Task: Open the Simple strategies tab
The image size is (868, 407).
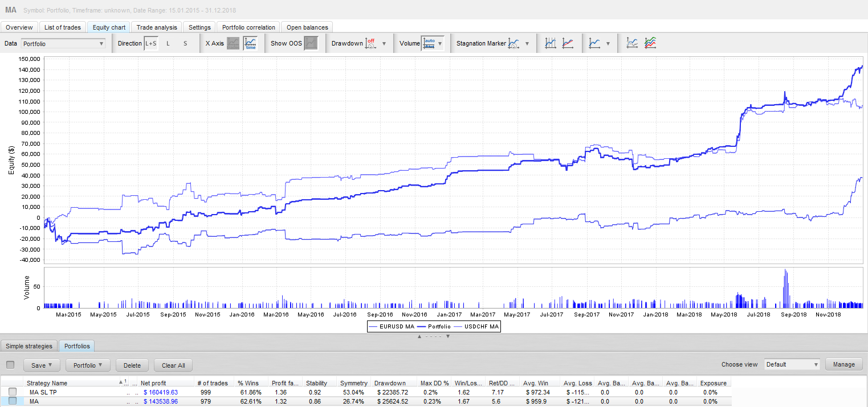Action: [x=29, y=346]
